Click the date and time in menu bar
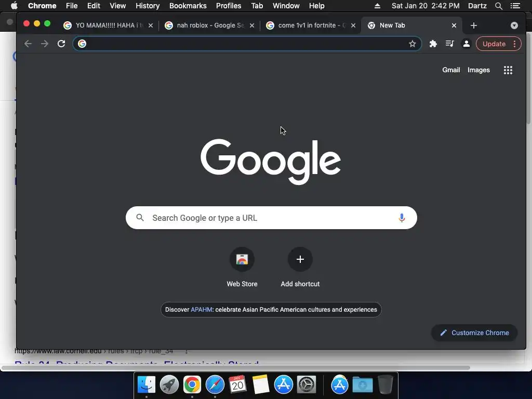The width and height of the screenshot is (532, 399). 425,6
